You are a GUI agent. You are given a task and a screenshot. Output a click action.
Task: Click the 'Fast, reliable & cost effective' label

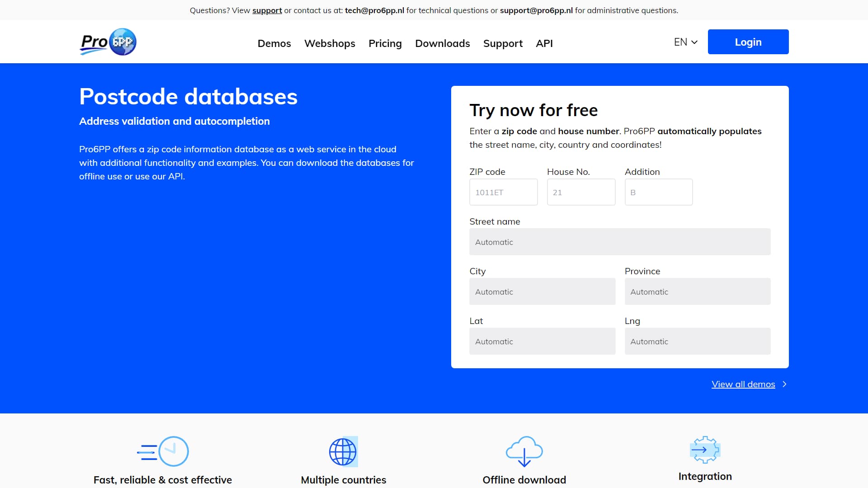click(x=163, y=480)
